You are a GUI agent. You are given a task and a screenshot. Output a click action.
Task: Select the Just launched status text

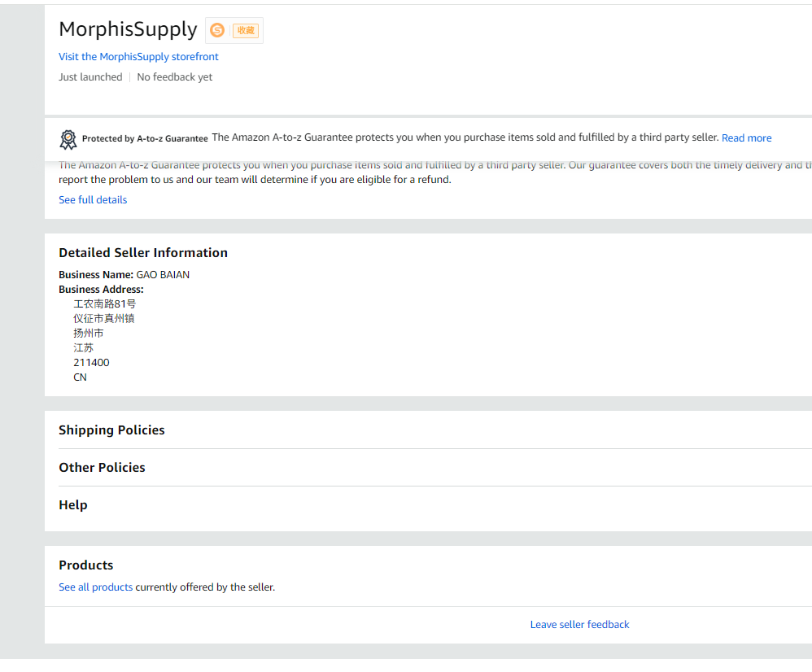pos(90,76)
